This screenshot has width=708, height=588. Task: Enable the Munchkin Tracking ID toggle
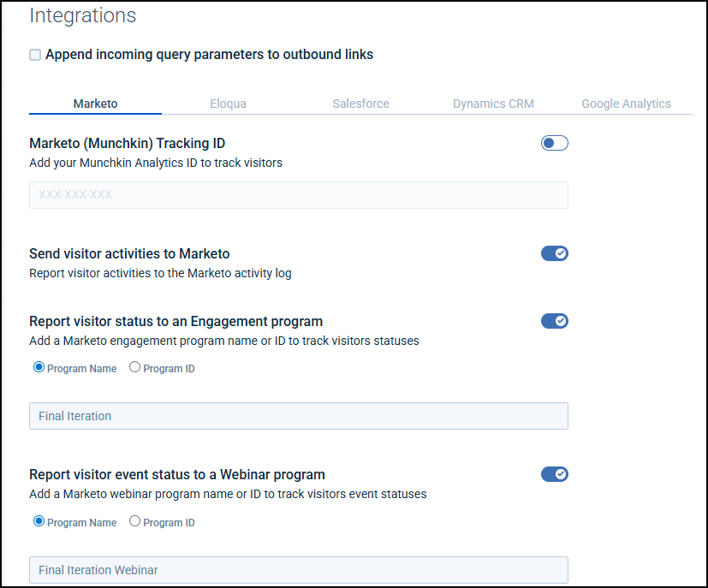[x=554, y=143]
